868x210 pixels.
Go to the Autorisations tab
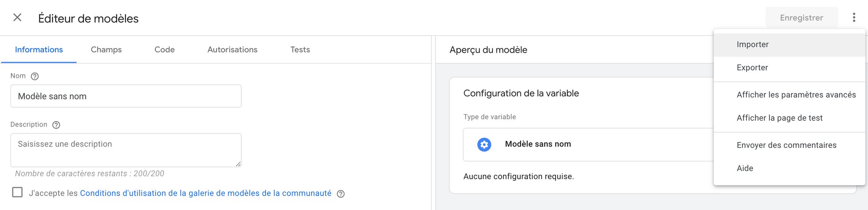(x=232, y=50)
